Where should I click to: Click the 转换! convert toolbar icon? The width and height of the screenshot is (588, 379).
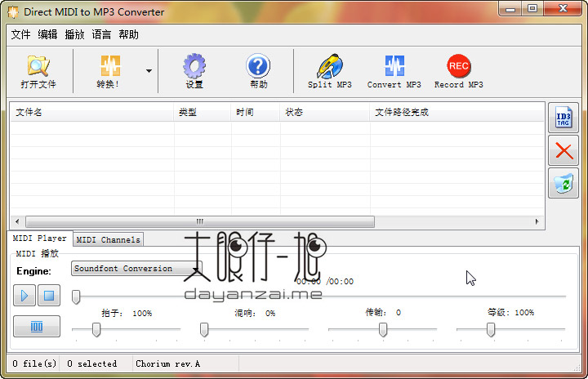[109, 71]
